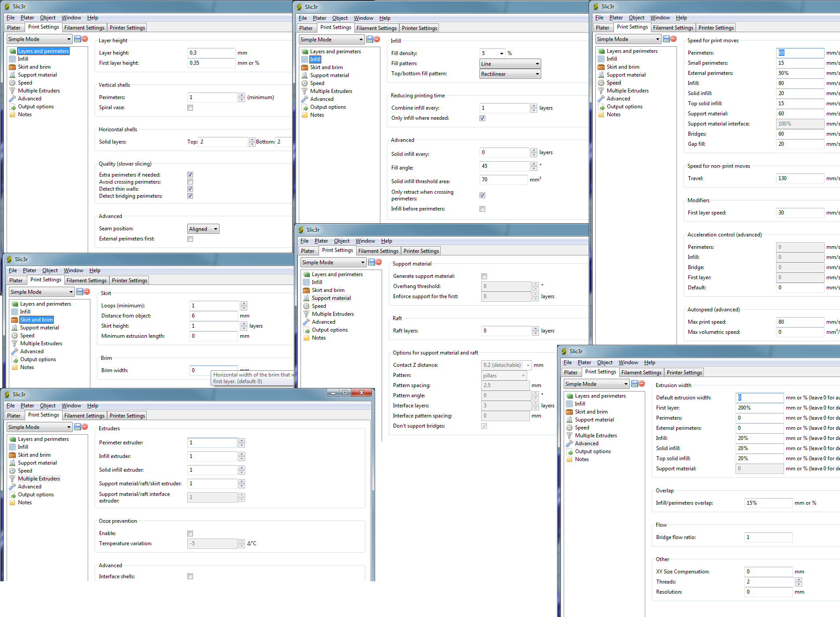Click save preset icon in Speed window
840x617 pixels.
[666, 39]
